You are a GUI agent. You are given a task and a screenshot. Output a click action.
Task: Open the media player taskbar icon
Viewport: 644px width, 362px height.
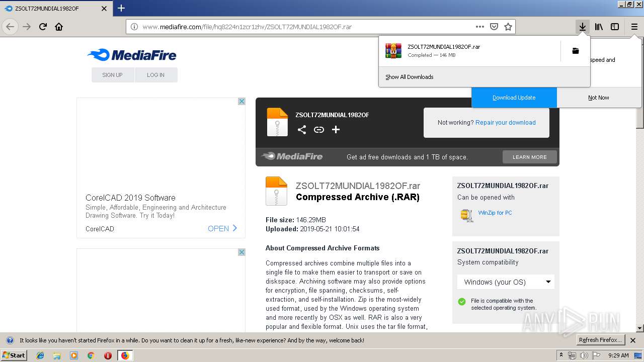click(74, 355)
